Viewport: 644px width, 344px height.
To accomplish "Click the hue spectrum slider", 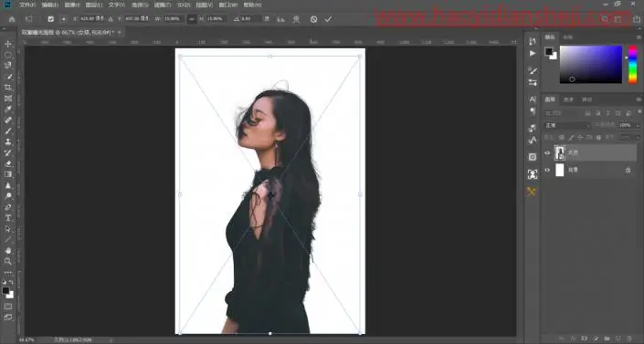I will pyautogui.click(x=632, y=65).
